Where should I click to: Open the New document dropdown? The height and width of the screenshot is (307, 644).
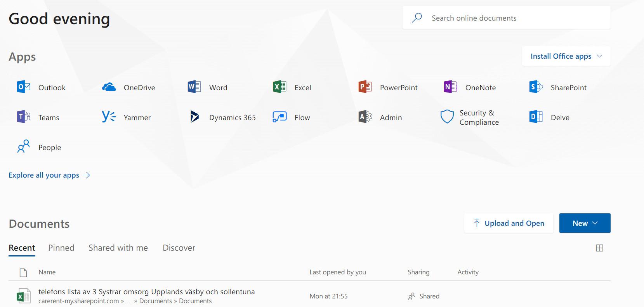[x=585, y=223]
